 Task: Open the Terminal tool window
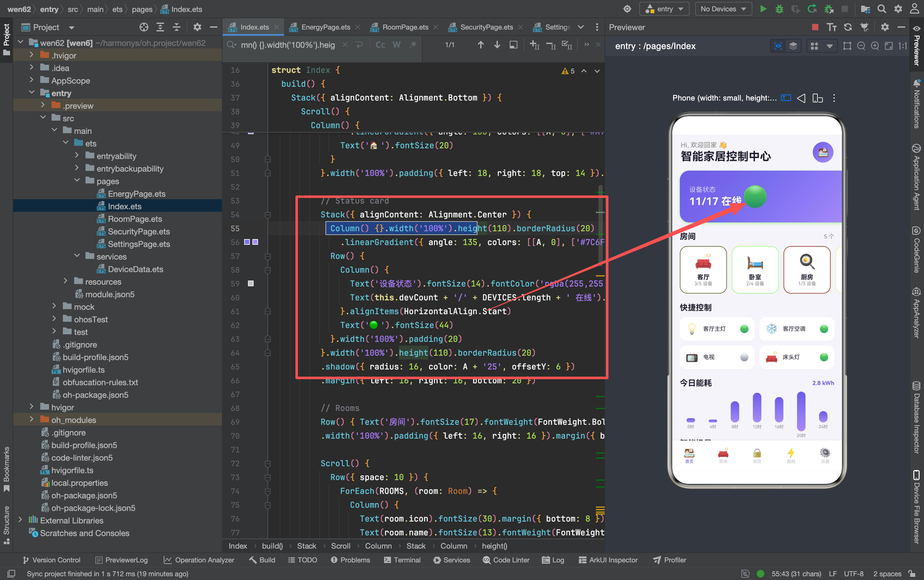click(x=402, y=560)
